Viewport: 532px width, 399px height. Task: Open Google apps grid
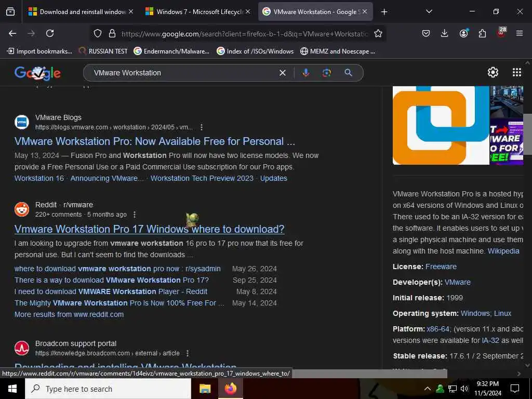(517, 72)
